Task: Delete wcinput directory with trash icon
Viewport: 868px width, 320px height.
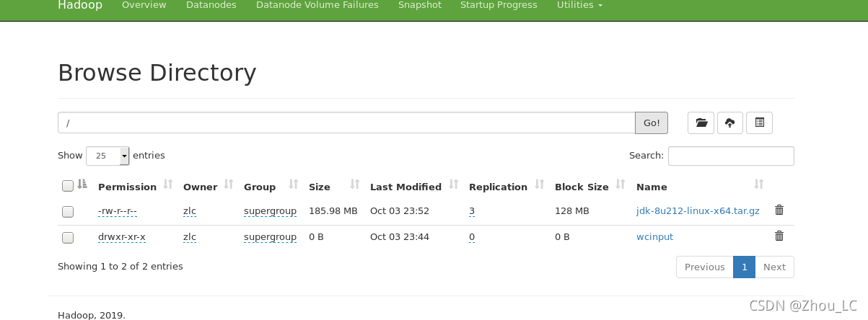Action: pyautogui.click(x=779, y=236)
